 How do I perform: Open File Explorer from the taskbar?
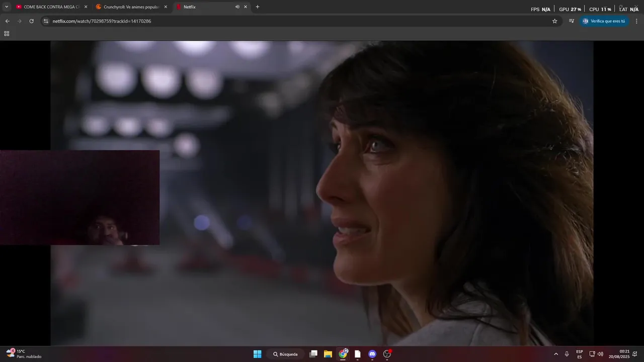(328, 354)
